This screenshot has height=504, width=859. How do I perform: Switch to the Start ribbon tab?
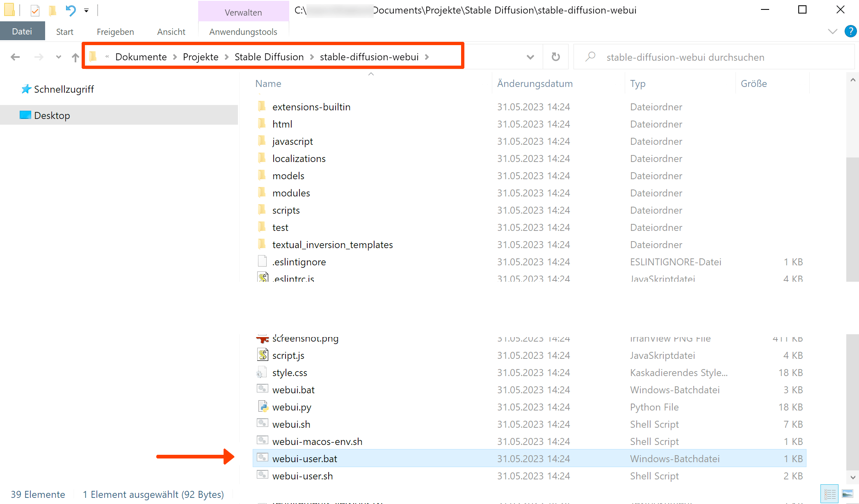point(64,32)
